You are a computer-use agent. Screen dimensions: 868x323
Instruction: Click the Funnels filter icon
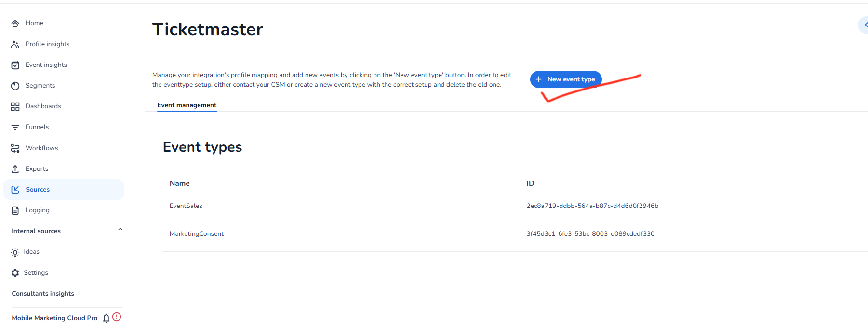click(15, 127)
